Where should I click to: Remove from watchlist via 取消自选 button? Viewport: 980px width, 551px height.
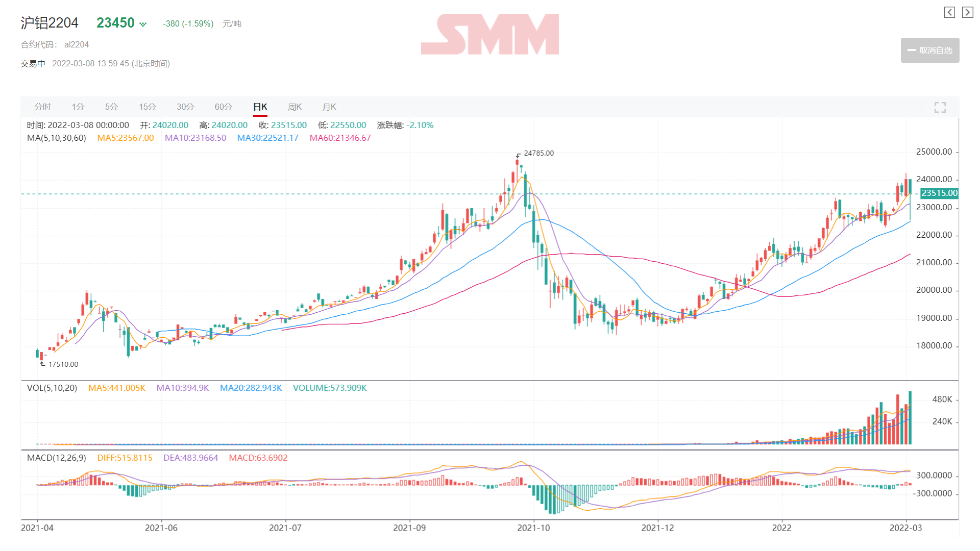[930, 50]
